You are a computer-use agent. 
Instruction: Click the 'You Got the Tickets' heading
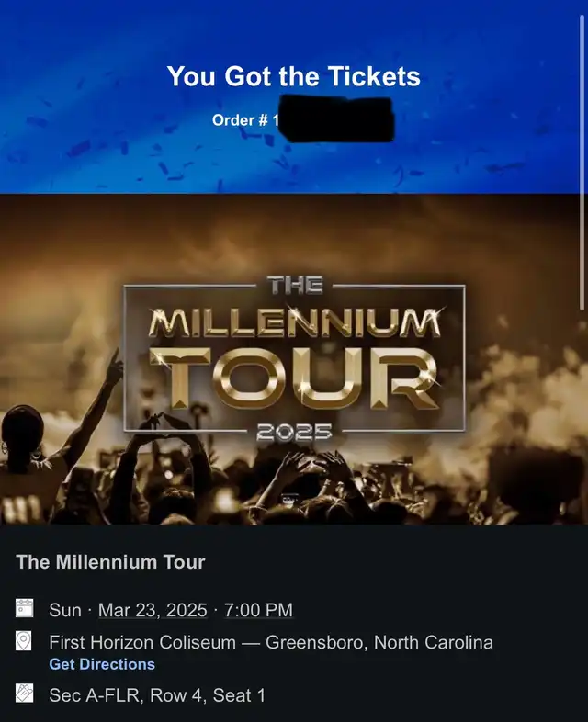point(294,76)
